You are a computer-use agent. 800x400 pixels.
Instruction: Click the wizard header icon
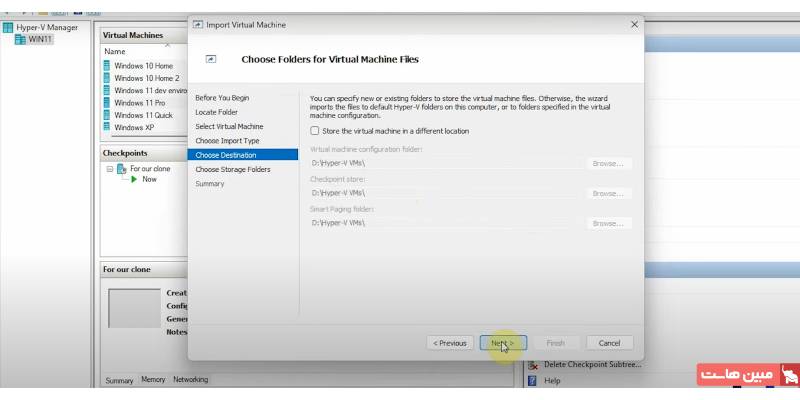pos(211,59)
